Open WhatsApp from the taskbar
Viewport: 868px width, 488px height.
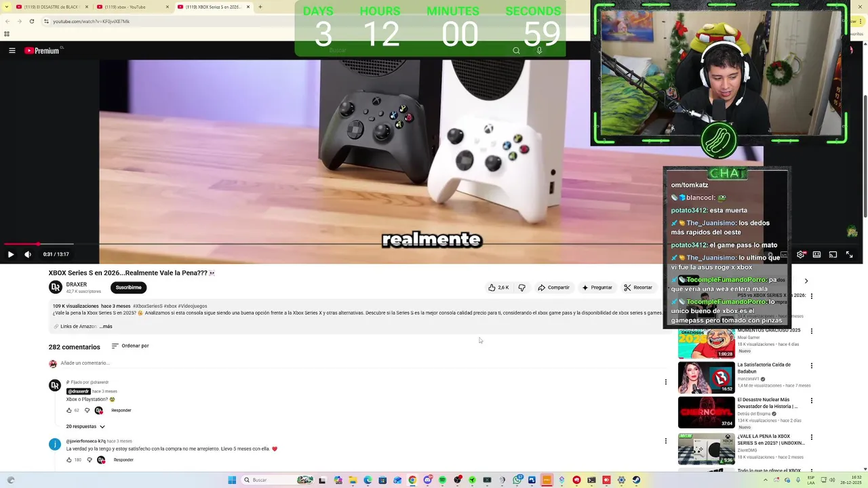pos(517,480)
